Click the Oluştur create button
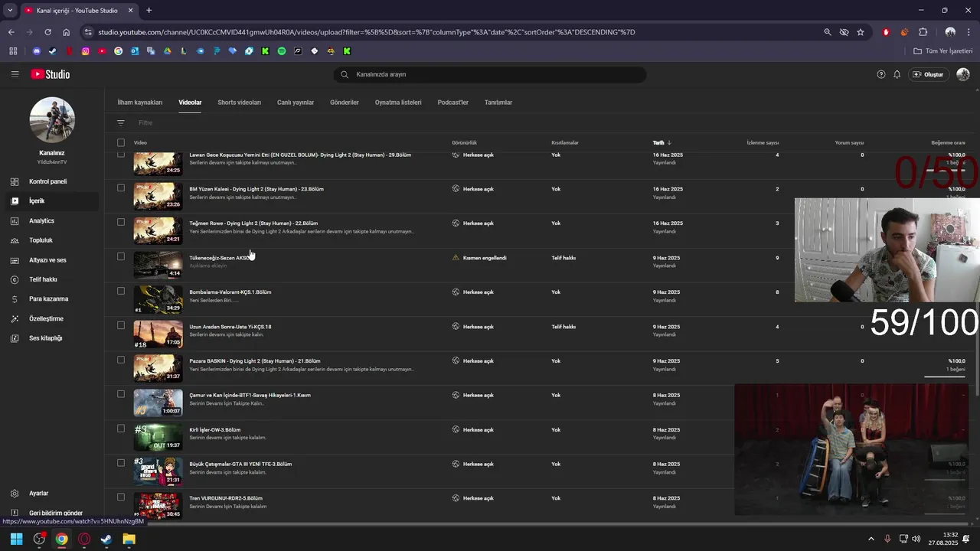The width and height of the screenshot is (980, 551). (929, 74)
